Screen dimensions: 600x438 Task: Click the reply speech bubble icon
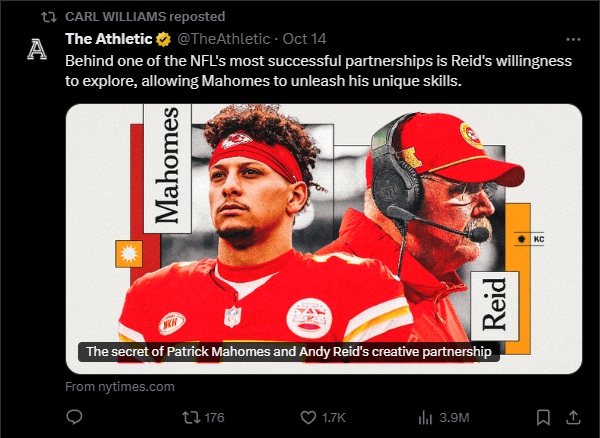pos(74,417)
